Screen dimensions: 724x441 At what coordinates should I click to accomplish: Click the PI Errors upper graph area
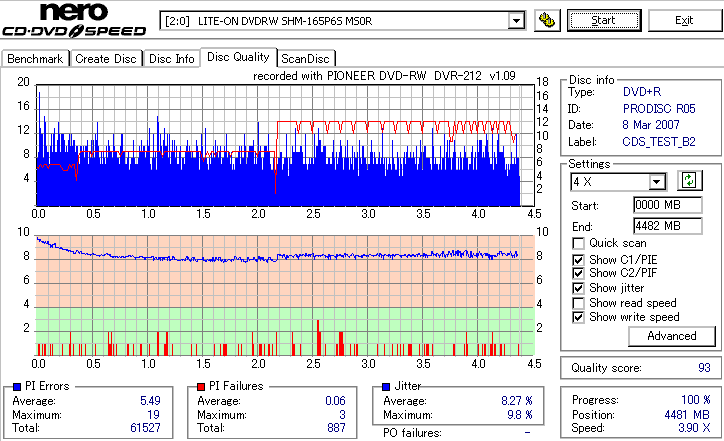pos(285,145)
